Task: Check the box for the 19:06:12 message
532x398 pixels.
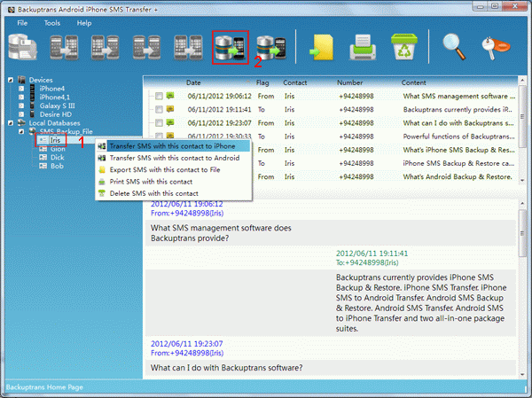Action: pyautogui.click(x=159, y=96)
